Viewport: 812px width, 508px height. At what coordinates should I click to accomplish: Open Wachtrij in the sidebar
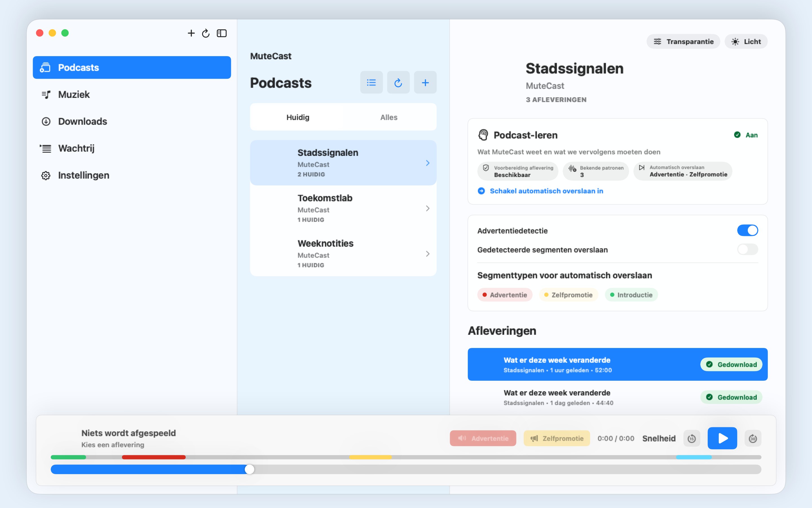pyautogui.click(x=132, y=148)
